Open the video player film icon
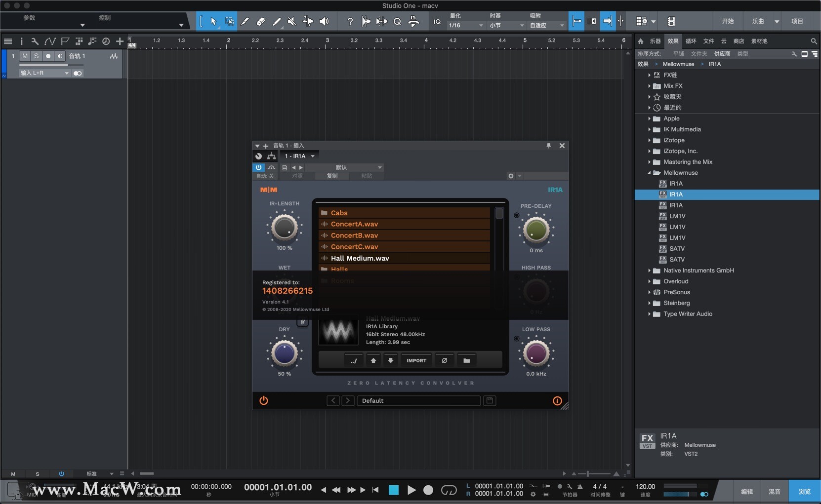The height and width of the screenshot is (504, 821). point(671,21)
